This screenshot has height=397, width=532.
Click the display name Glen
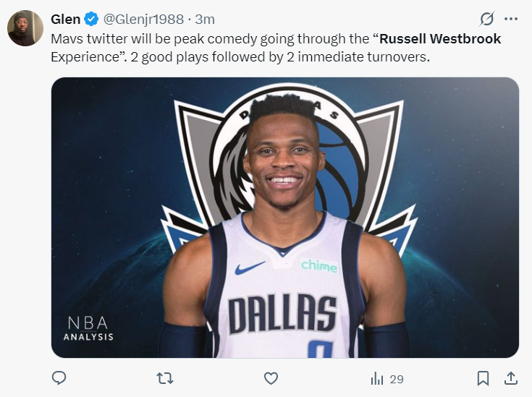point(65,19)
